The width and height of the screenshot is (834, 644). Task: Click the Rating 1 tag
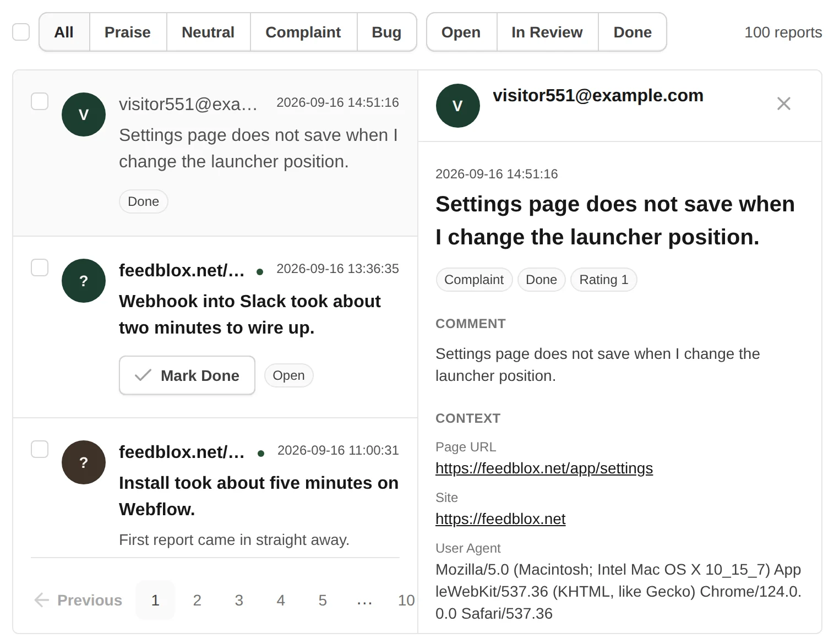603,280
